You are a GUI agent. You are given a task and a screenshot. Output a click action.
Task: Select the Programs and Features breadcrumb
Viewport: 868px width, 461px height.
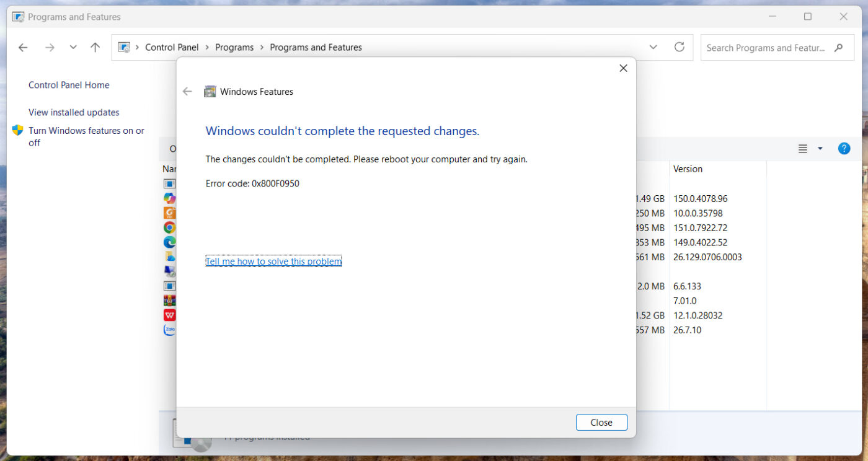(316, 47)
